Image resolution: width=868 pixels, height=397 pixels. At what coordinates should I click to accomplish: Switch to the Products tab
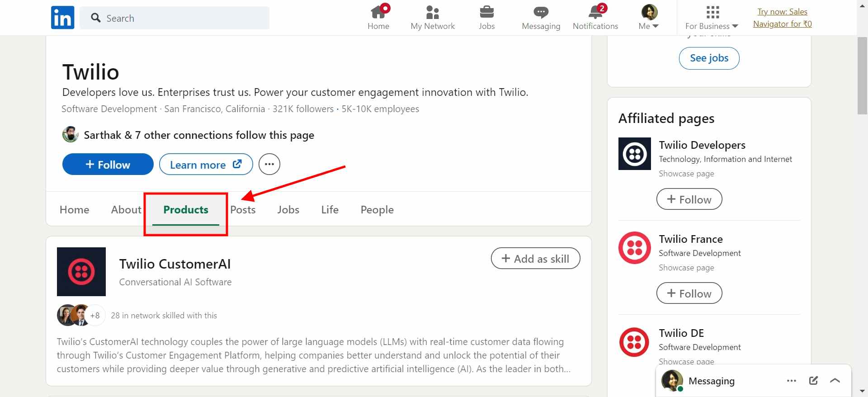pyautogui.click(x=185, y=209)
